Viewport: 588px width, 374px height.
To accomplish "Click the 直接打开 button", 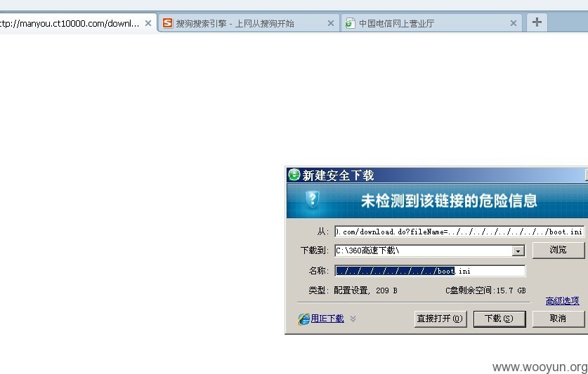I will point(440,319).
